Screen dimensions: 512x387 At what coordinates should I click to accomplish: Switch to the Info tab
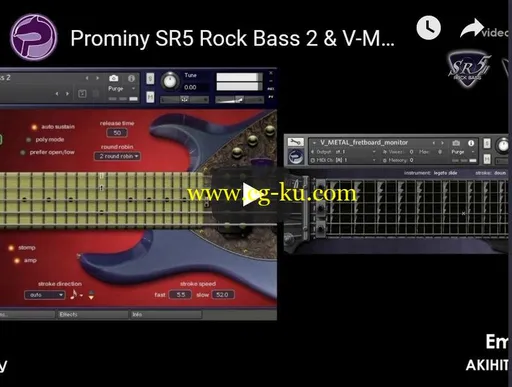coord(166,315)
